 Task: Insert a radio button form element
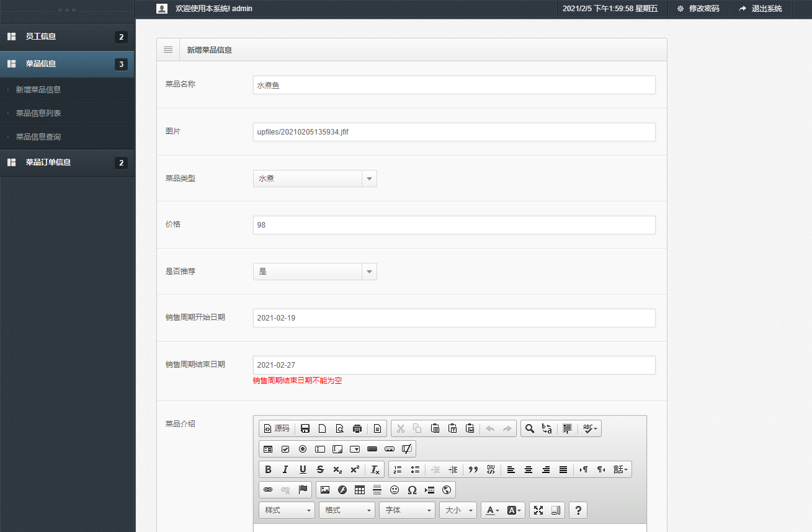tap(303, 448)
